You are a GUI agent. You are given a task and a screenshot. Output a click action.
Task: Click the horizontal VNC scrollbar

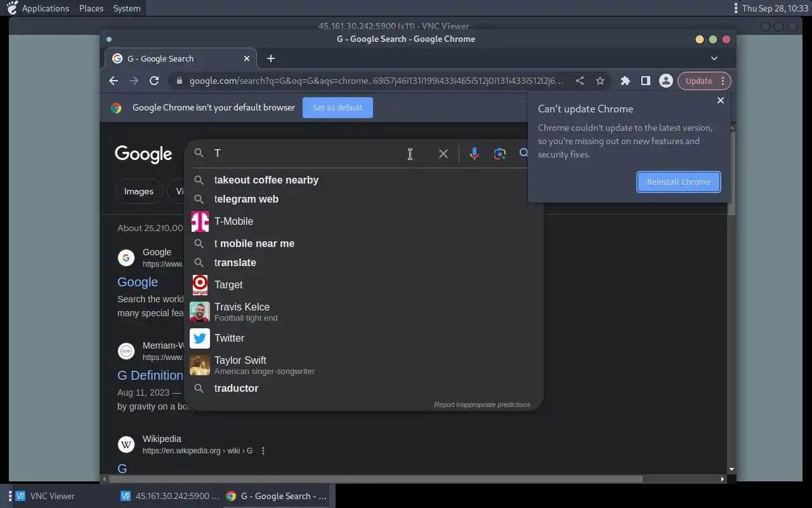coord(374,479)
